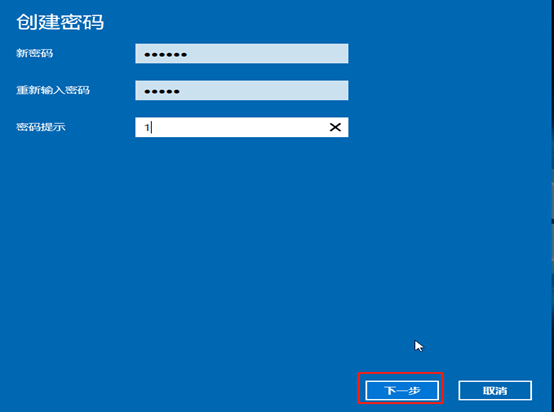The image size is (554, 412).
Task: Focus the 重新输入密码 input field
Action: pyautogui.click(x=242, y=90)
